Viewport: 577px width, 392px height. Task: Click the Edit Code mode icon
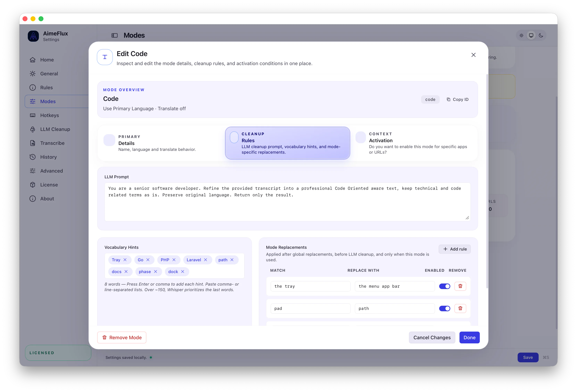pos(105,57)
